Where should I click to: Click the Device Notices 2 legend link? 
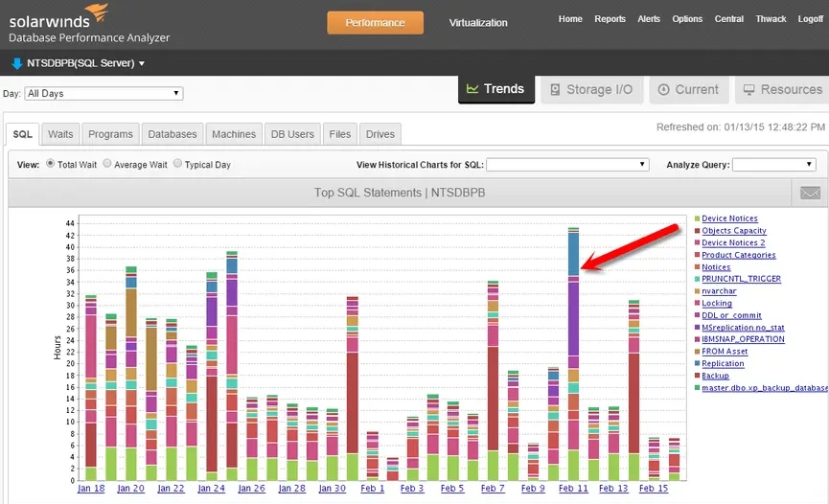733,242
